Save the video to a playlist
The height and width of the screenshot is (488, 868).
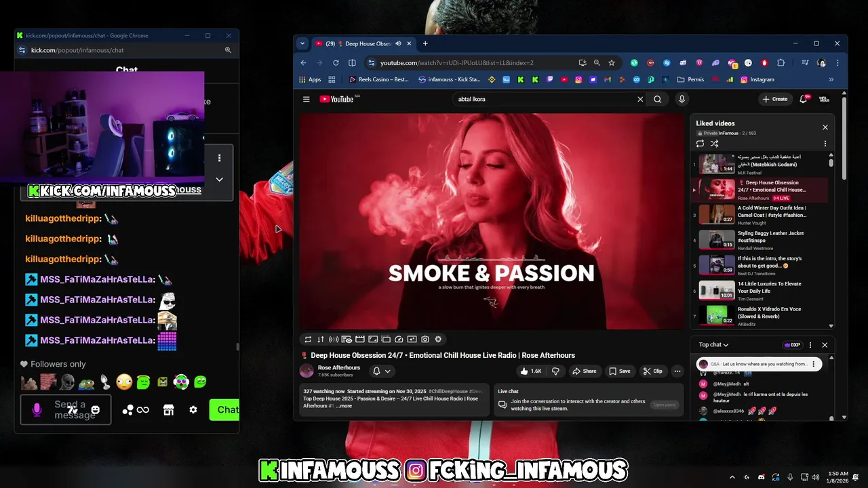620,371
